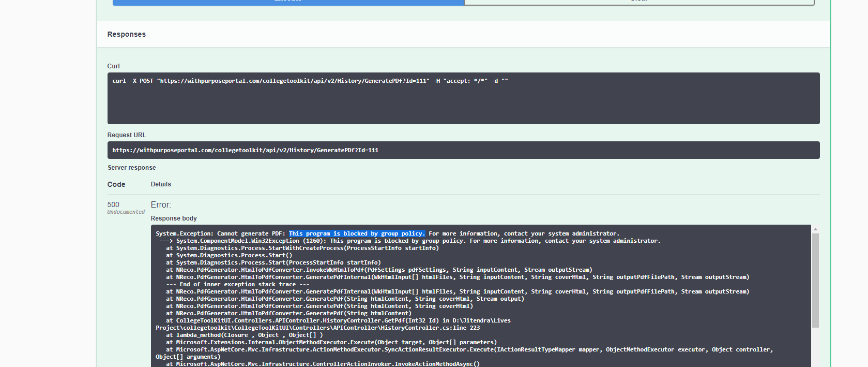Click the StartWithCreateProcess stack trace line
Image resolution: width=868 pixels, height=367 pixels.
coord(302,248)
